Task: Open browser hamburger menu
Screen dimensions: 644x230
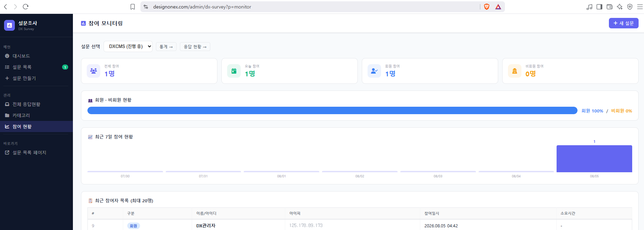Action: 640,7
